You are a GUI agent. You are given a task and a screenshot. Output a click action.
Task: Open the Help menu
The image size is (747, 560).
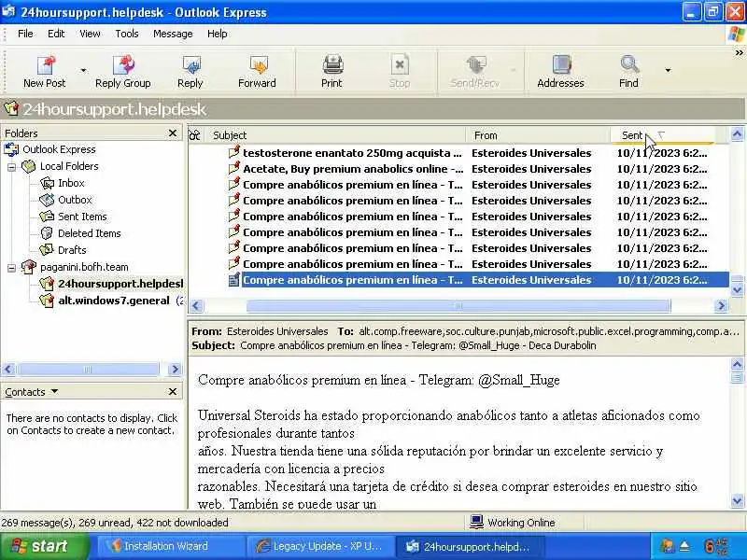point(218,34)
